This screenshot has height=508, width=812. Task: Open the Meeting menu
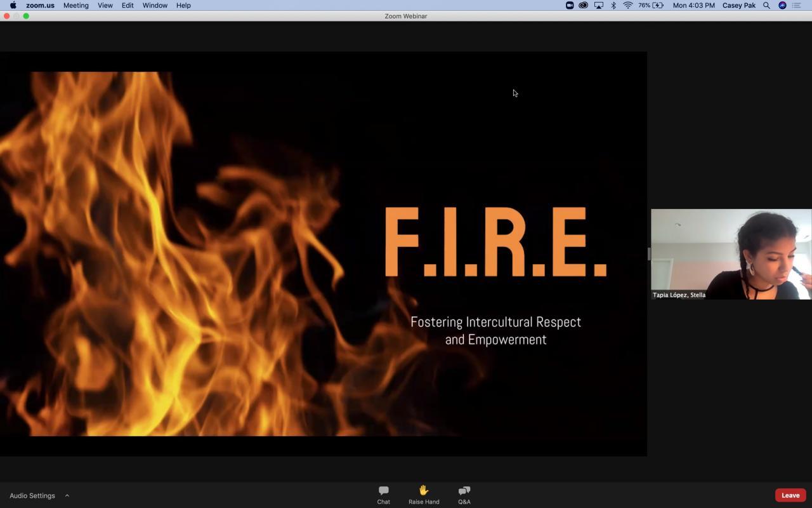point(76,5)
